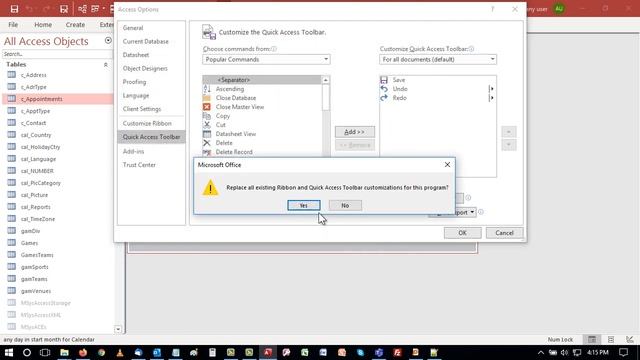Click Save icon in Access title bar

(14, 9)
